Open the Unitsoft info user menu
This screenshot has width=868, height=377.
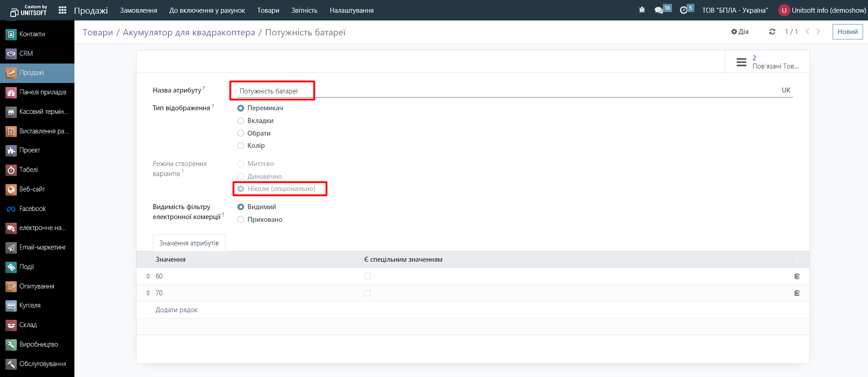point(822,10)
